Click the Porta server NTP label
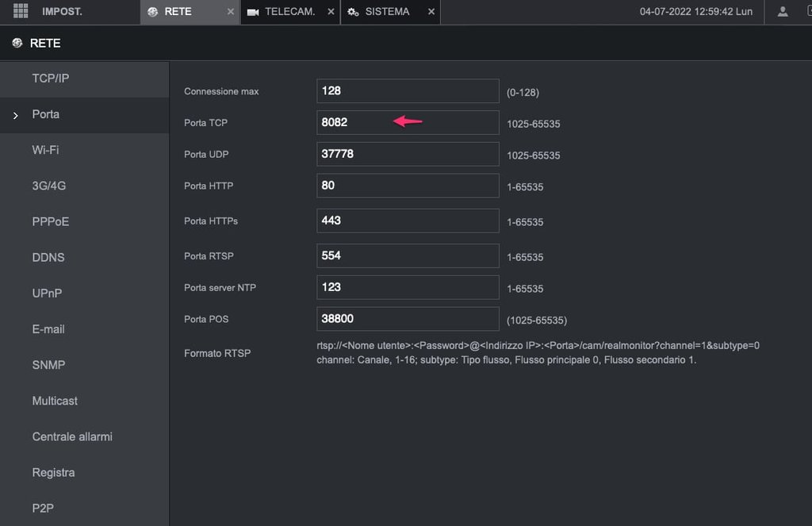This screenshot has width=812, height=526. click(220, 288)
